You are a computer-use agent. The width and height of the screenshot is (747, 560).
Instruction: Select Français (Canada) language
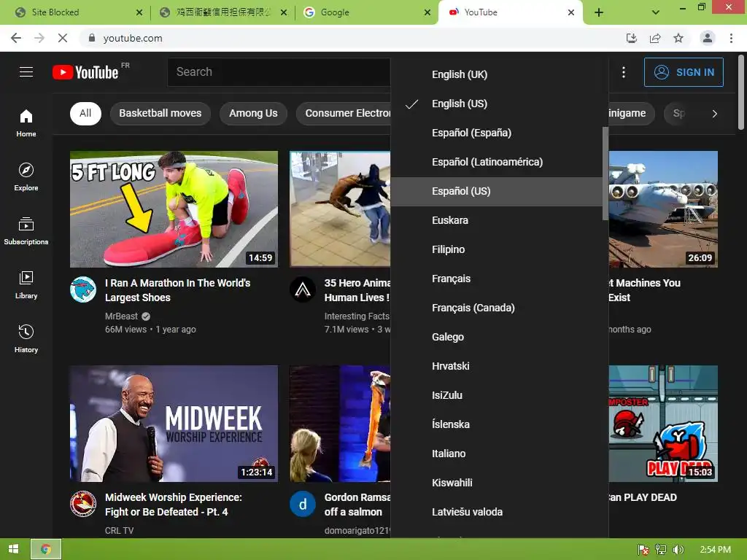(x=496, y=308)
